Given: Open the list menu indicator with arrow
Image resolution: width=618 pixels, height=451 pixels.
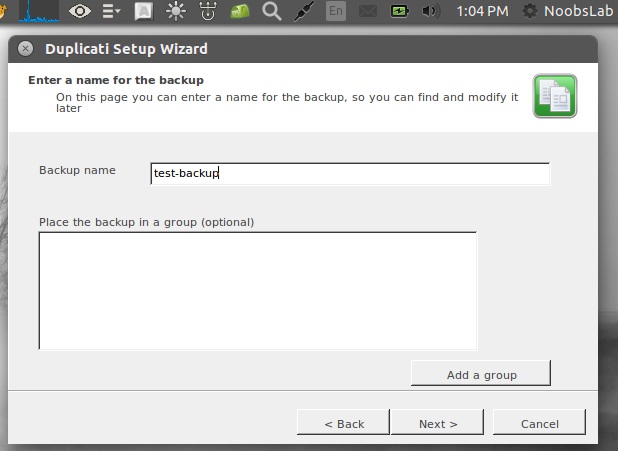Looking at the screenshot, I should (x=111, y=11).
